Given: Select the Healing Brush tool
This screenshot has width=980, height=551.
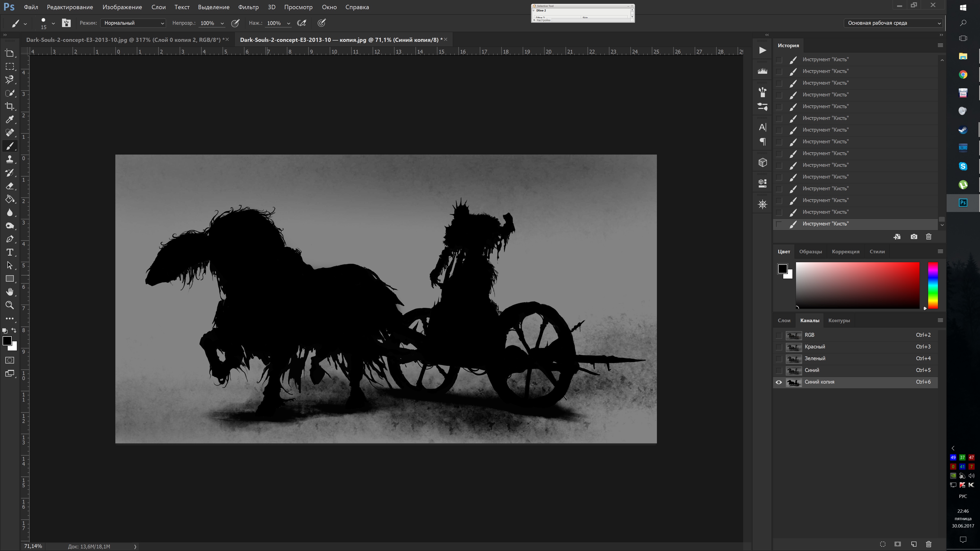Looking at the screenshot, I should (10, 133).
